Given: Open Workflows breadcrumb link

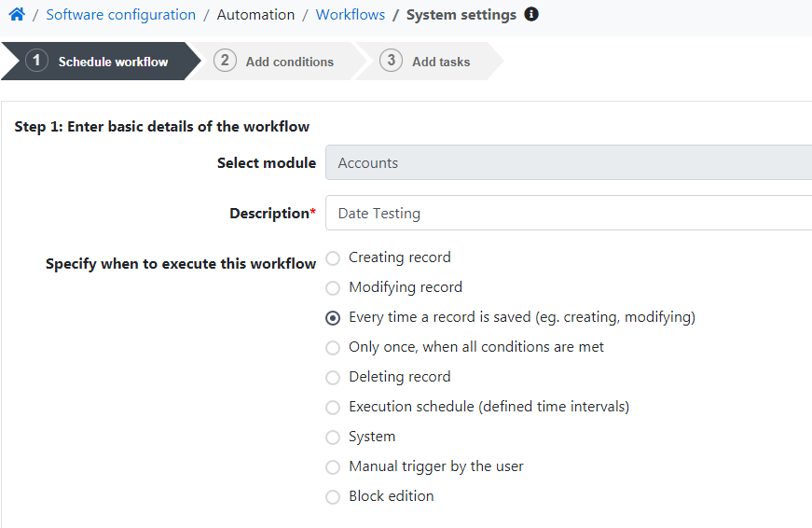Looking at the screenshot, I should [351, 15].
